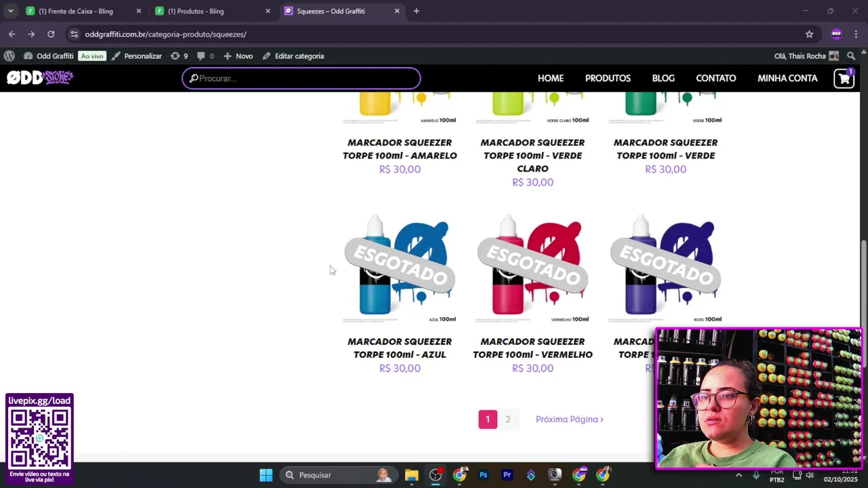This screenshot has width=868, height=488.
Task: Open Marcador Squeezer Torpe 100ml - Azul link
Action: pyautogui.click(x=399, y=348)
